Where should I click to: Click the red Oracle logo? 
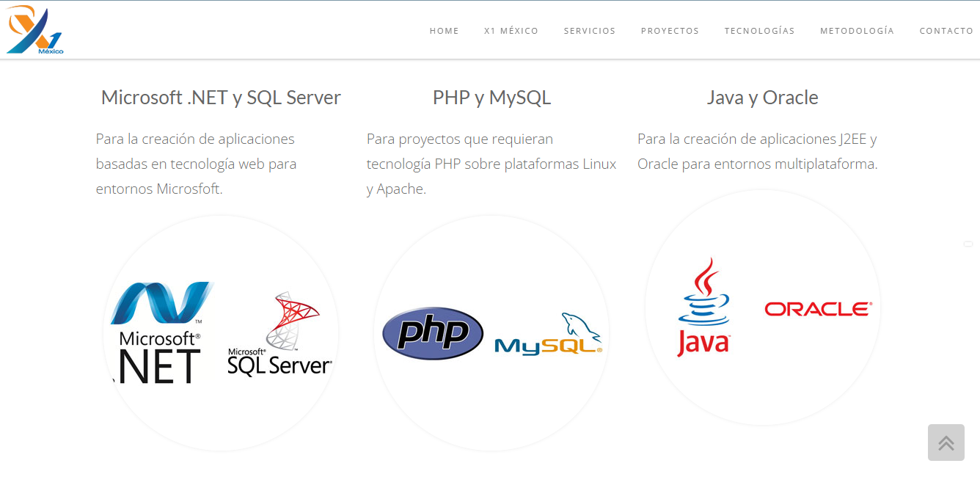pos(818,309)
